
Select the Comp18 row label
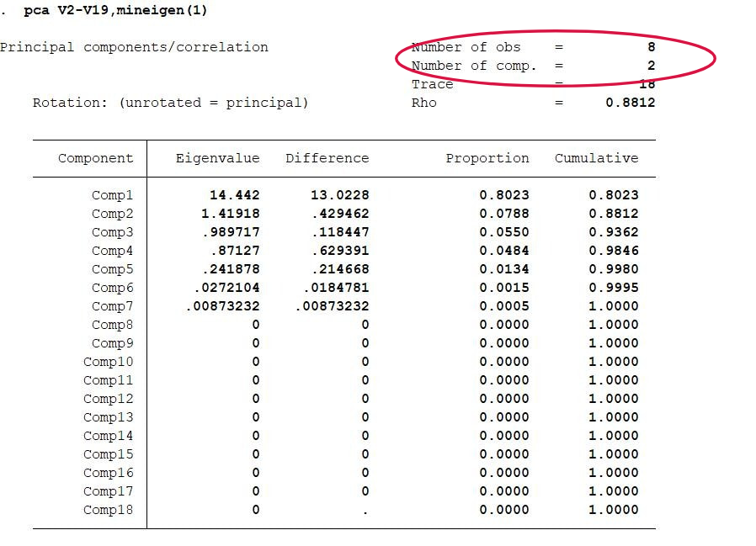(x=109, y=509)
